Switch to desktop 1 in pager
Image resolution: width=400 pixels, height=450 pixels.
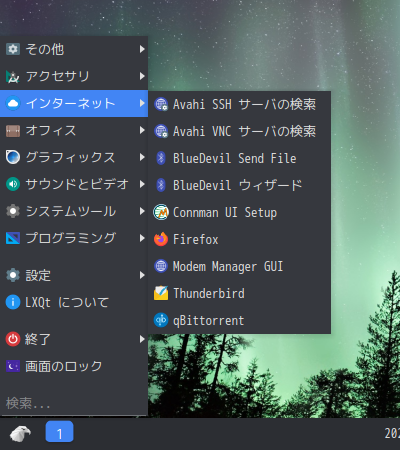(x=59, y=432)
